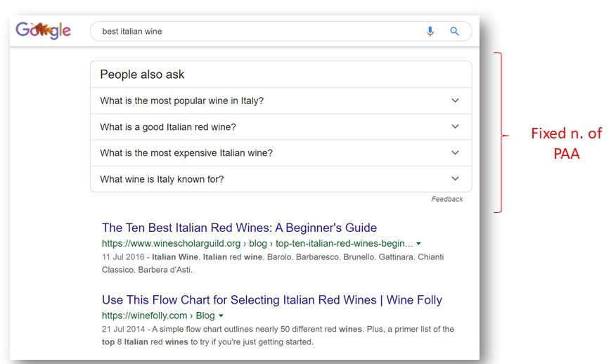Screen dimensions: 611x364
Task: Open dropdown arrow next to winefolly.com Blog
Action: click(221, 316)
